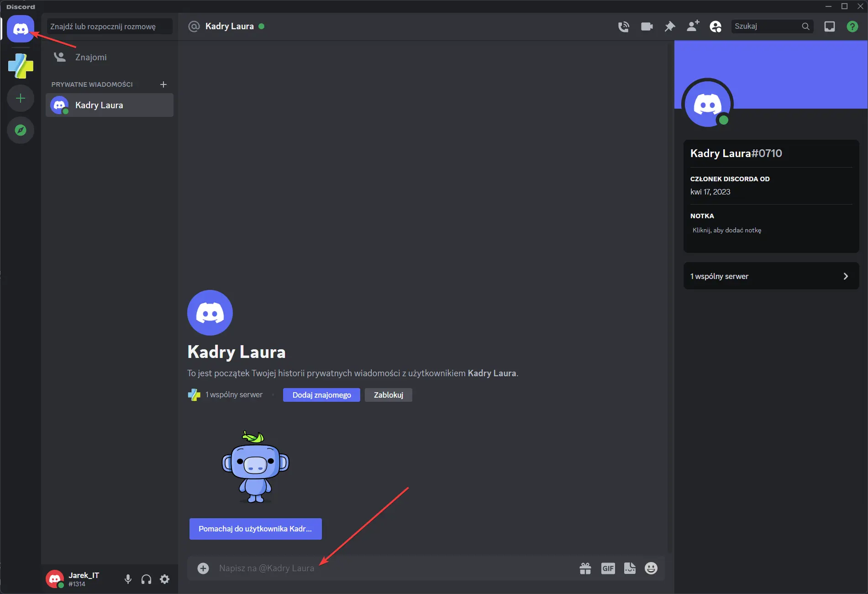
Task: Click Kadry Laura#0710 username in profile
Action: click(736, 153)
